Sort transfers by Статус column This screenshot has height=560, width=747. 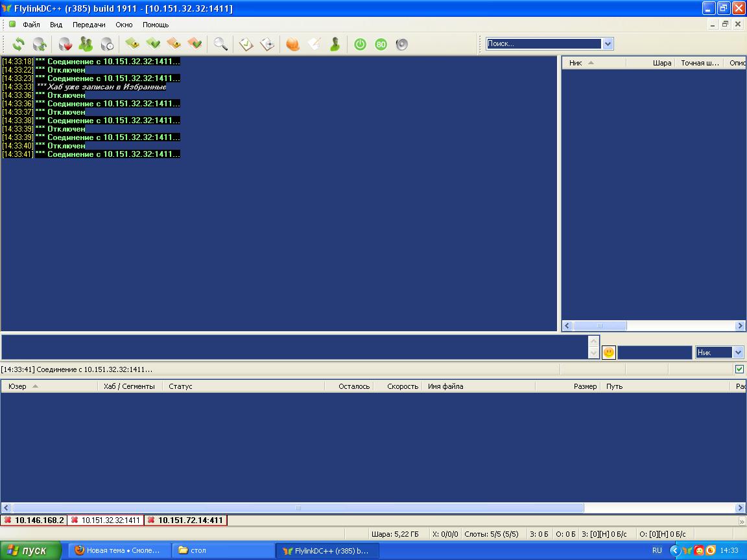pyautogui.click(x=243, y=386)
